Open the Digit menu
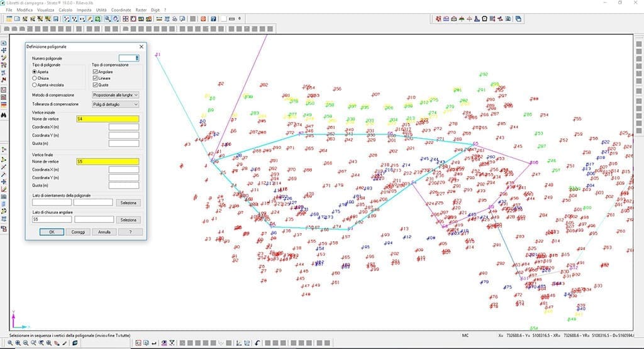Screen dimensions: 644x349 pyautogui.click(x=155, y=10)
